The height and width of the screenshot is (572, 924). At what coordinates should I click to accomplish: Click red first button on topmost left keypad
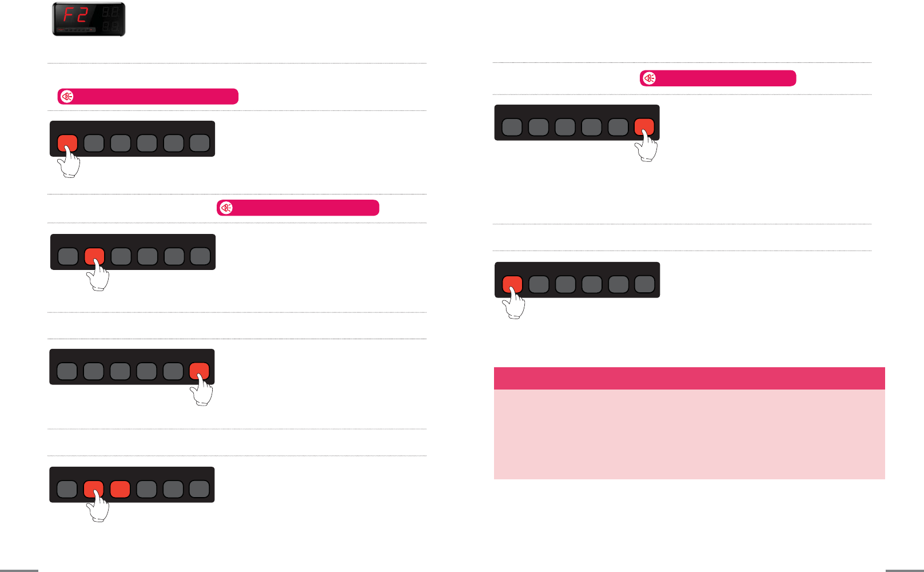pos(67,143)
